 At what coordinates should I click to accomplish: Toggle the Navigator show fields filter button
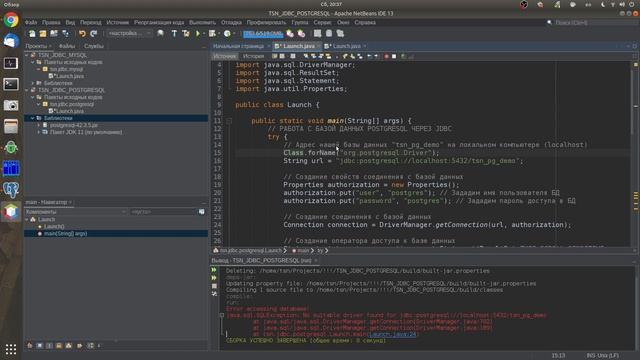(40, 346)
